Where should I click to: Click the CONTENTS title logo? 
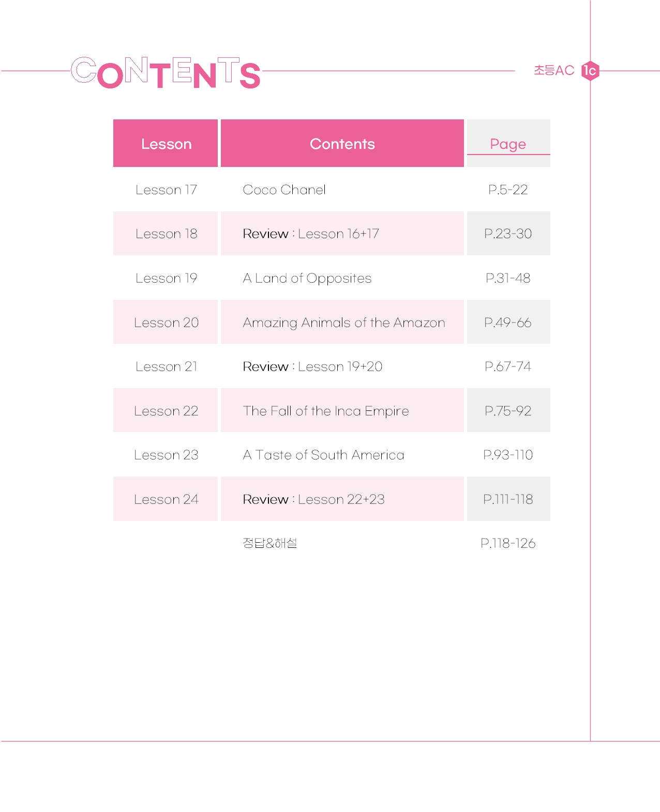pyautogui.click(x=166, y=72)
